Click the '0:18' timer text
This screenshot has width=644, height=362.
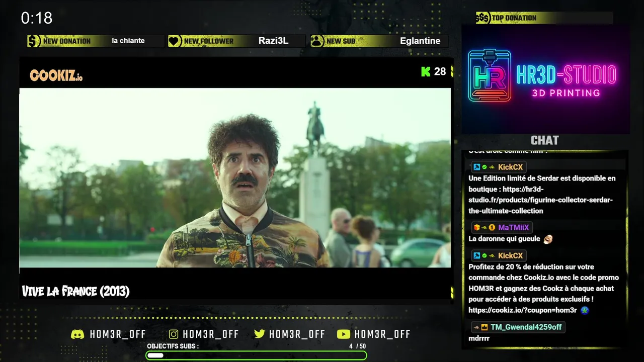(x=37, y=18)
